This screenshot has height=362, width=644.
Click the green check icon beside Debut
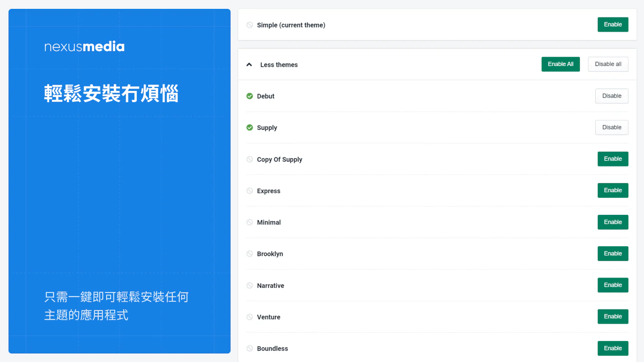coord(250,96)
